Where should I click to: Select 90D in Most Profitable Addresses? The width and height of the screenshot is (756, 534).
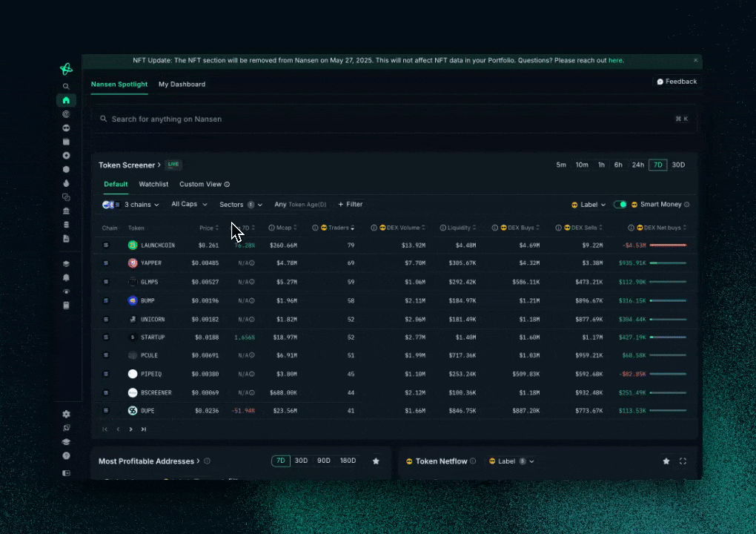click(323, 461)
